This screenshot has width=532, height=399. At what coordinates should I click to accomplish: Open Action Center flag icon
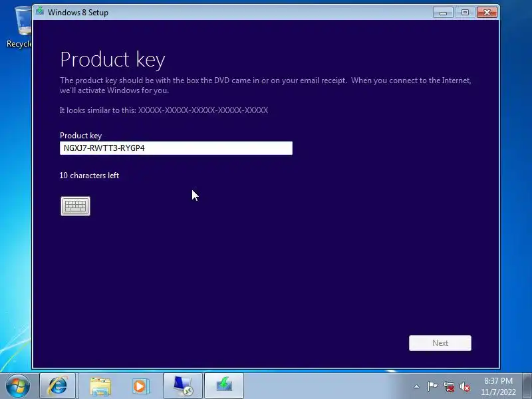point(432,386)
